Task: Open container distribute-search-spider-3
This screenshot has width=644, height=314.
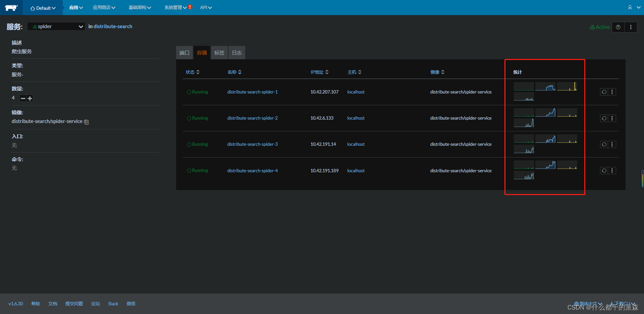Action: click(x=253, y=144)
